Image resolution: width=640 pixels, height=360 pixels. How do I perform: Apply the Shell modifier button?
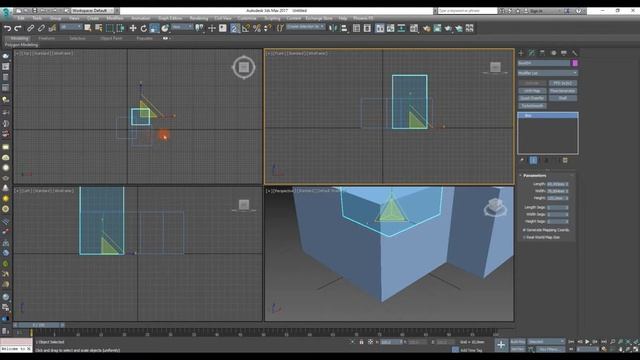pos(562,98)
